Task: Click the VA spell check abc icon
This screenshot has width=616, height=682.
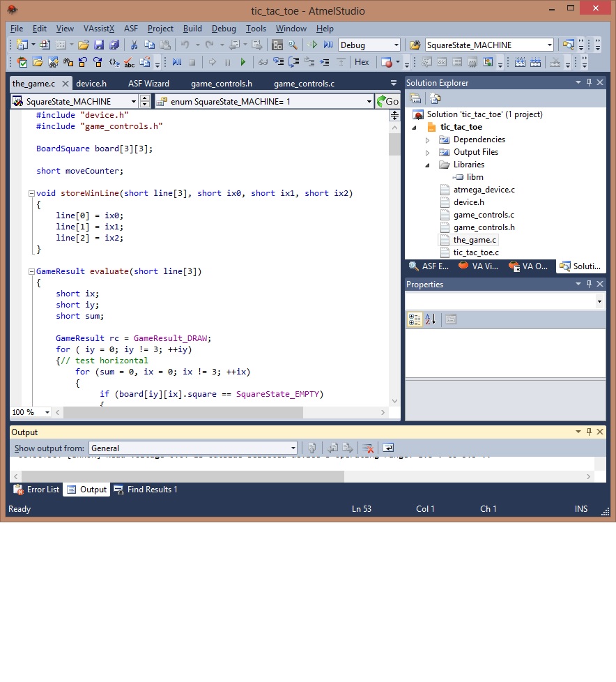Action: [129, 62]
